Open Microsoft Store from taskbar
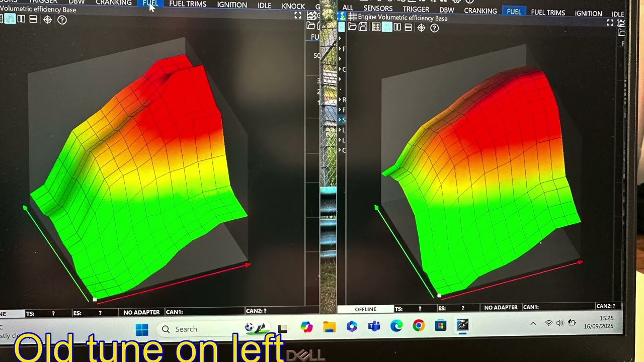This screenshot has width=644, height=362. tap(441, 326)
